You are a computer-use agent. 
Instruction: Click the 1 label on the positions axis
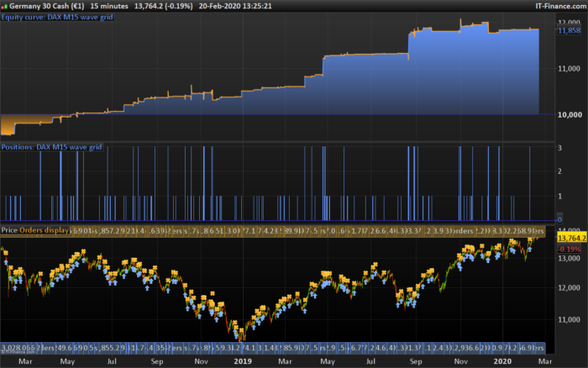pos(560,197)
